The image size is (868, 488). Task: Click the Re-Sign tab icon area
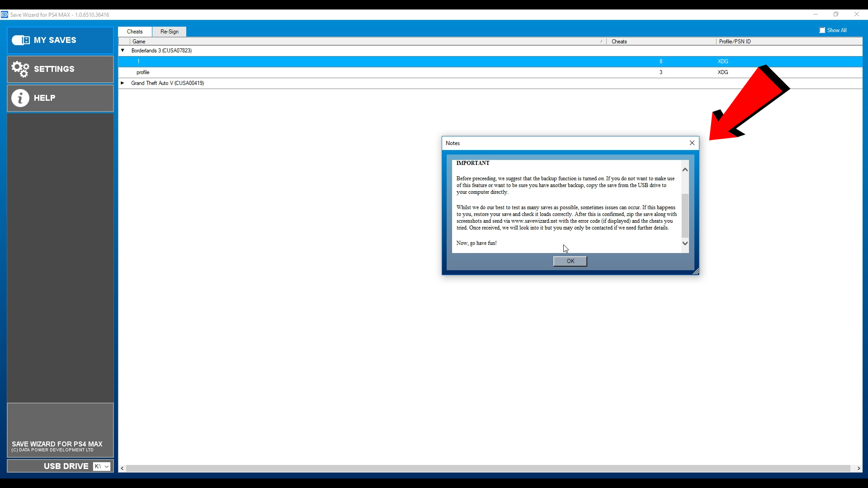[169, 31]
